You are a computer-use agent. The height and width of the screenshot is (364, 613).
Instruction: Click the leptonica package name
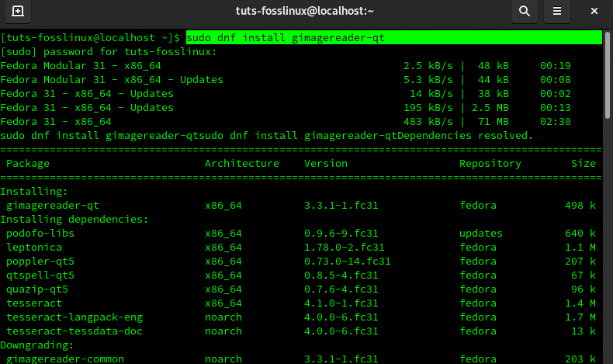[x=34, y=248]
